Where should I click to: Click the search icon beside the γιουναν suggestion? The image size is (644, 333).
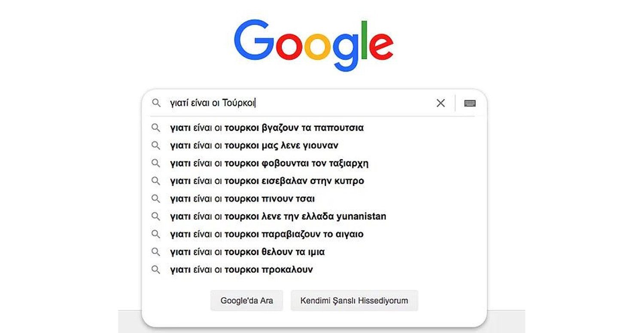[156, 145]
